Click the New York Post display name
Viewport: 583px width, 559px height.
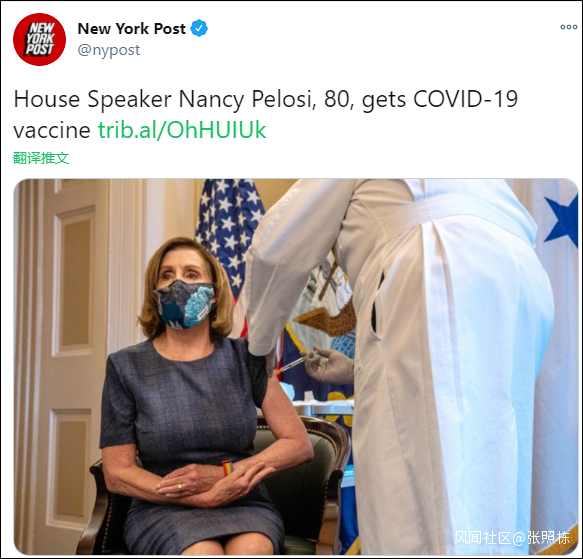(131, 29)
